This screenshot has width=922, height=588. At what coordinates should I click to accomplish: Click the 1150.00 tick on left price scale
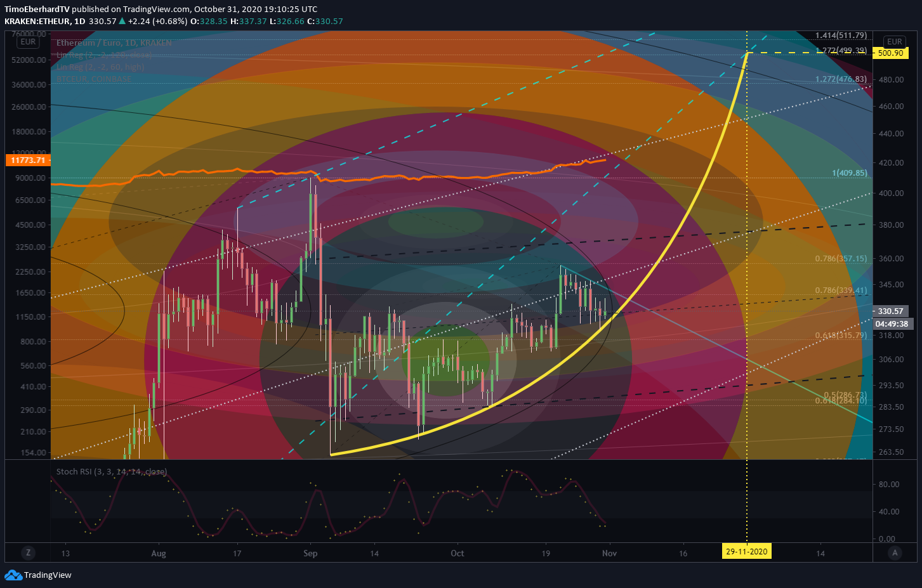click(x=31, y=317)
